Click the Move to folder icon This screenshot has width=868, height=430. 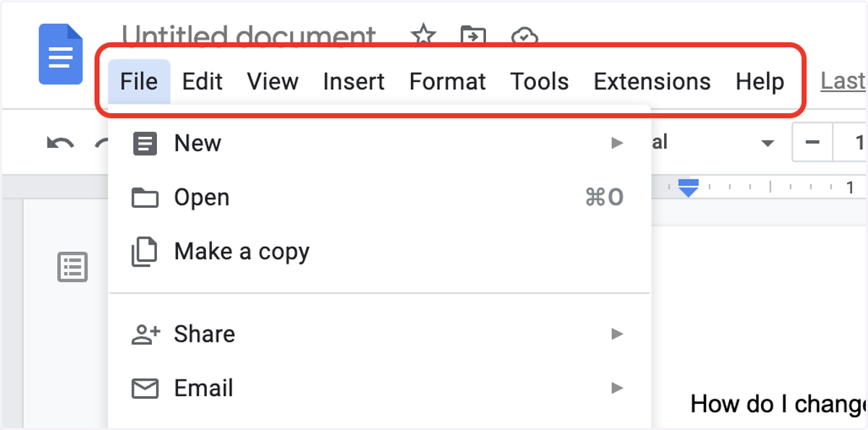(x=472, y=35)
